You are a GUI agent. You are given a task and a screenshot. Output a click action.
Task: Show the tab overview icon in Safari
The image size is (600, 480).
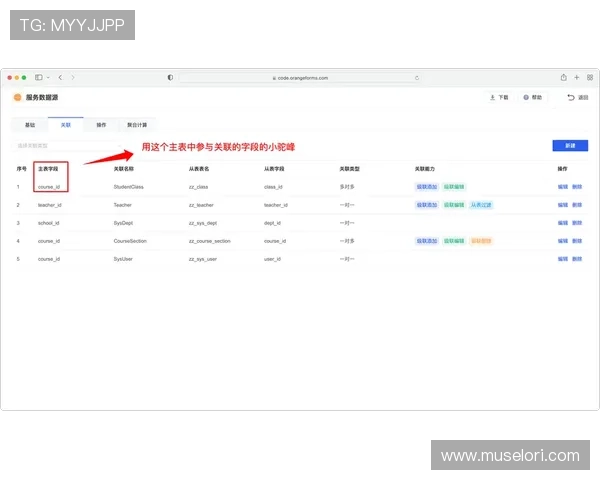(588, 77)
